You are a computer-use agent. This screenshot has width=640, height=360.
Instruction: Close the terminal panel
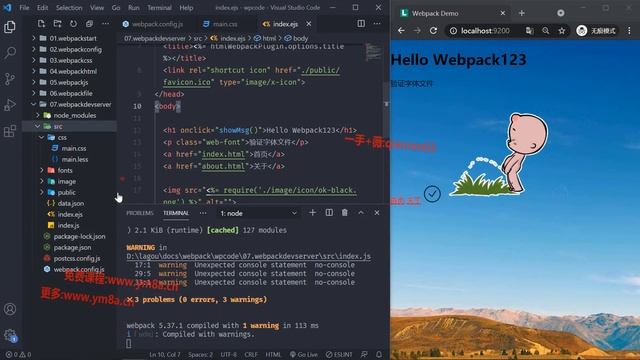(x=377, y=213)
